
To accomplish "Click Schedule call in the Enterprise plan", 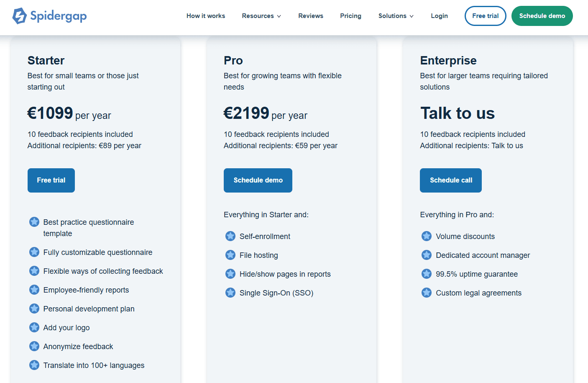I will point(451,180).
